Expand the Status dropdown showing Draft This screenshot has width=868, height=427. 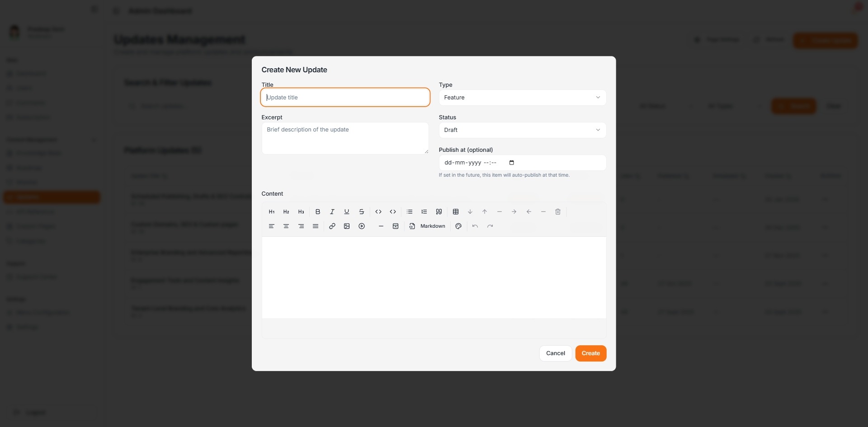click(522, 130)
